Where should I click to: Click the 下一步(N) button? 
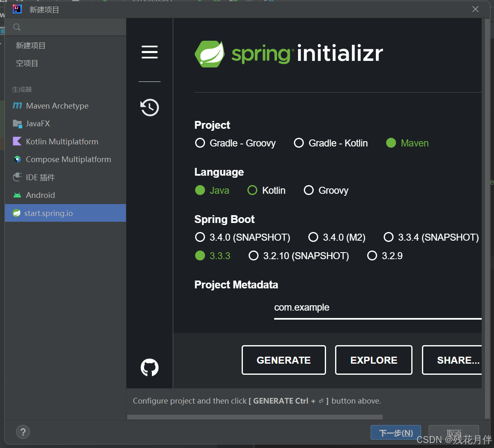coord(396,433)
